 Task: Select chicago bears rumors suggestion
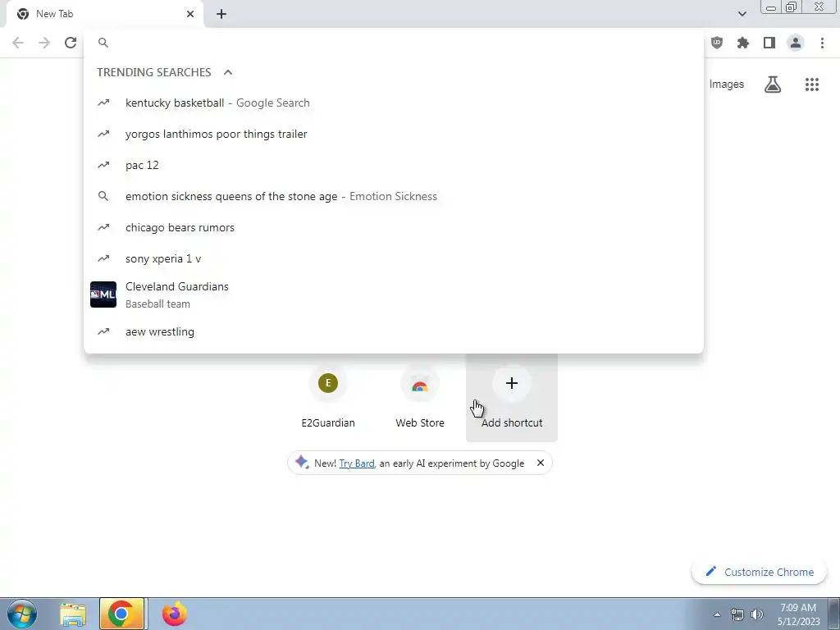[x=394, y=227]
